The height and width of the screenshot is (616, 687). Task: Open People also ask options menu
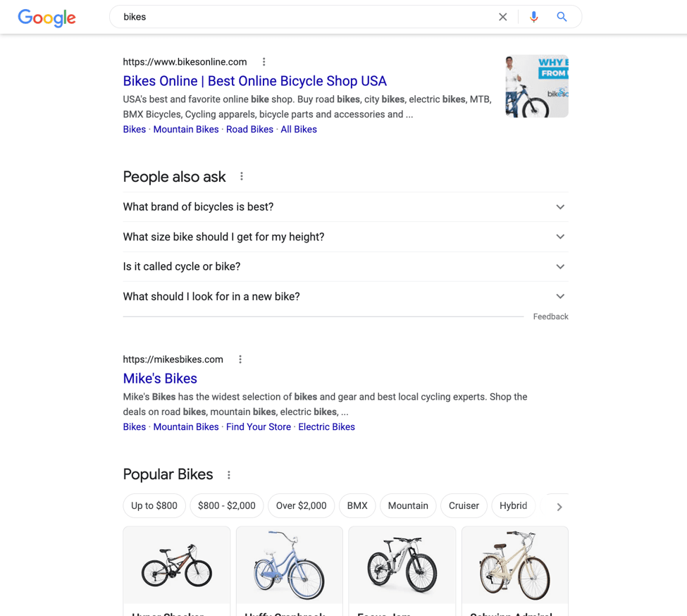point(242,176)
